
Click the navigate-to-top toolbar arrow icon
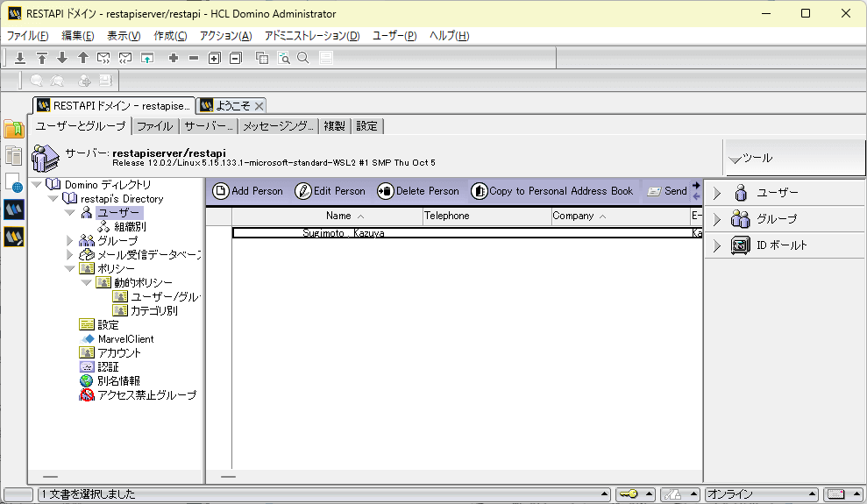pos(41,58)
